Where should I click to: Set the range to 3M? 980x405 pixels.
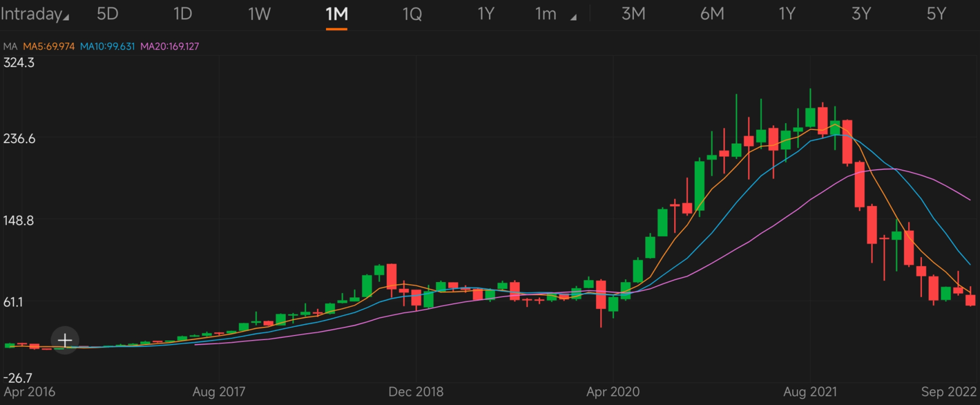click(633, 14)
